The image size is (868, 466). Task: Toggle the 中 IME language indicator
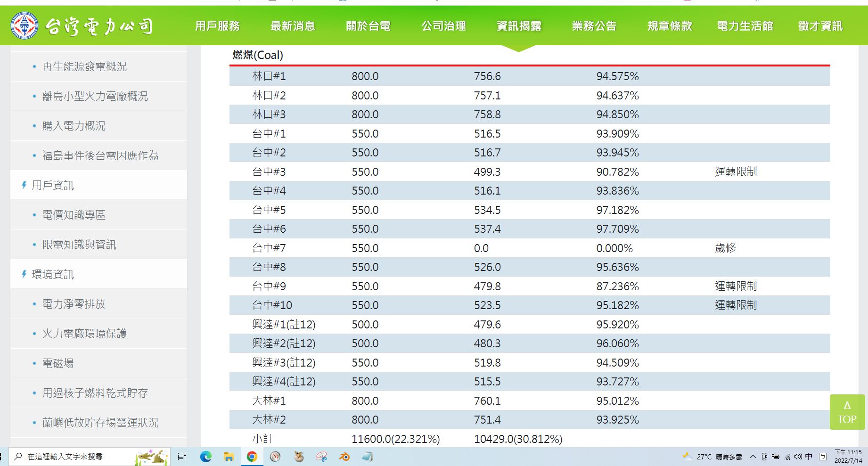809,456
